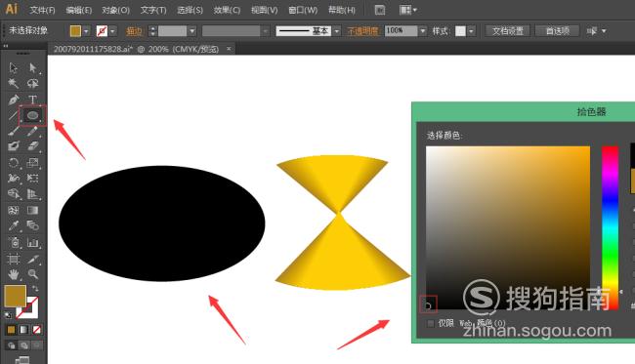Viewport: 635px width, 364px height.
Task: Switch to the 200792011175828.ai document tab
Action: [136, 49]
